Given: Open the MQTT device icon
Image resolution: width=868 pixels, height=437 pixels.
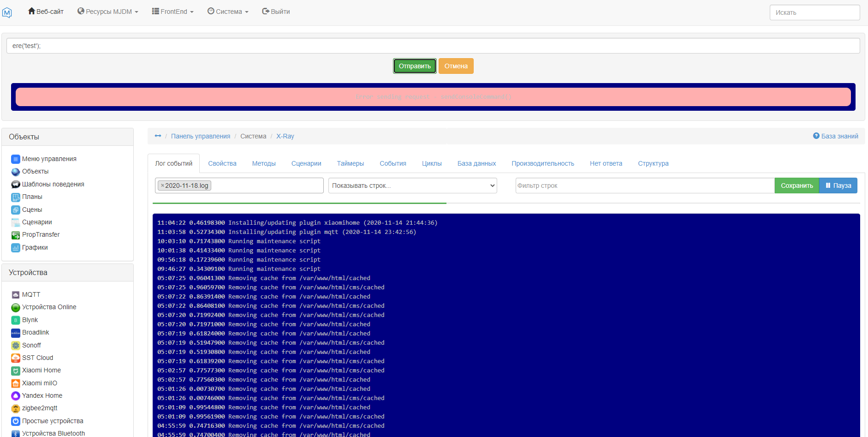Looking at the screenshot, I should pyautogui.click(x=16, y=295).
